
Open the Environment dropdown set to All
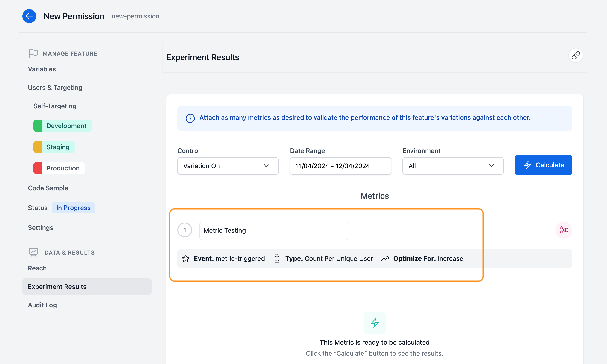tap(452, 166)
